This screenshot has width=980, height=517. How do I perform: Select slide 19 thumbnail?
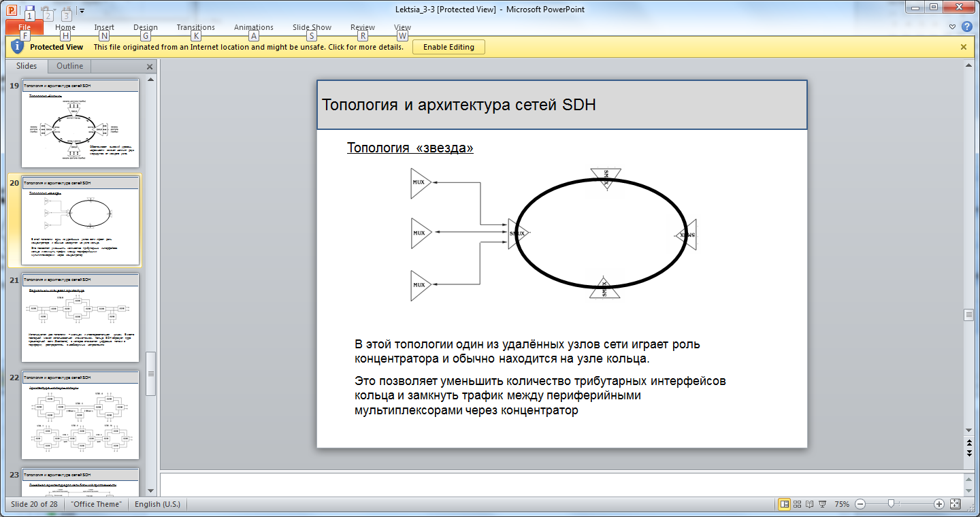[80, 124]
